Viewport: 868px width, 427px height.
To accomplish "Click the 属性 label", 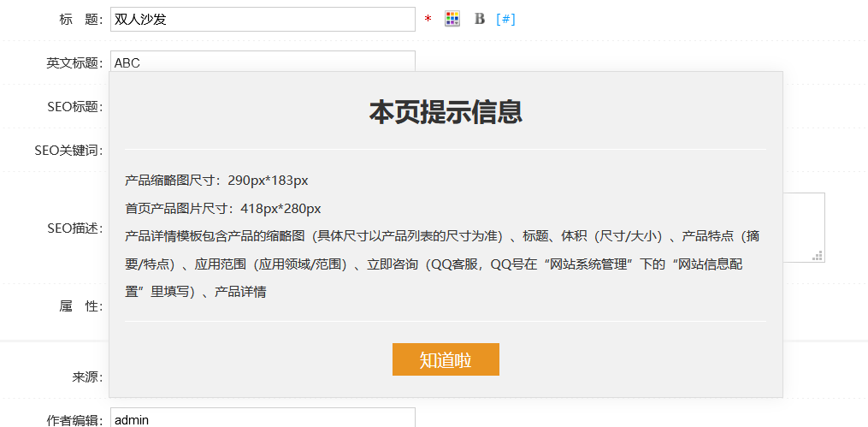I will pos(80,306).
